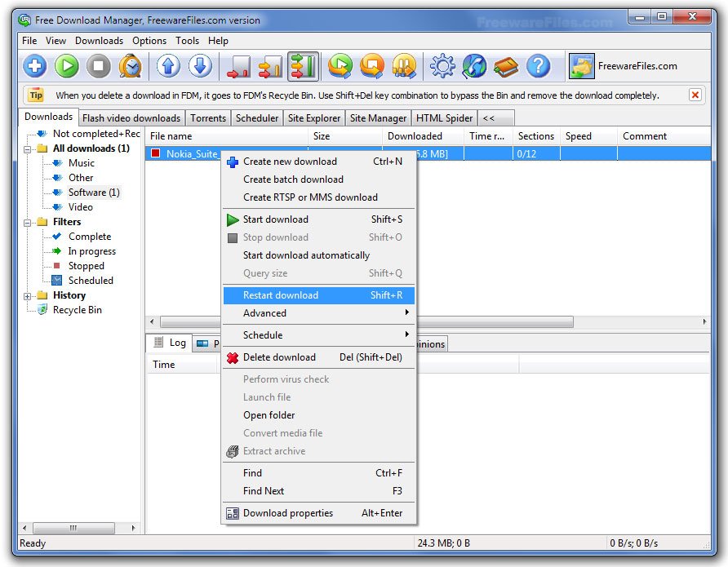This screenshot has height=567, width=728.
Task: Collapse the All downloads tree node
Action: 28,149
